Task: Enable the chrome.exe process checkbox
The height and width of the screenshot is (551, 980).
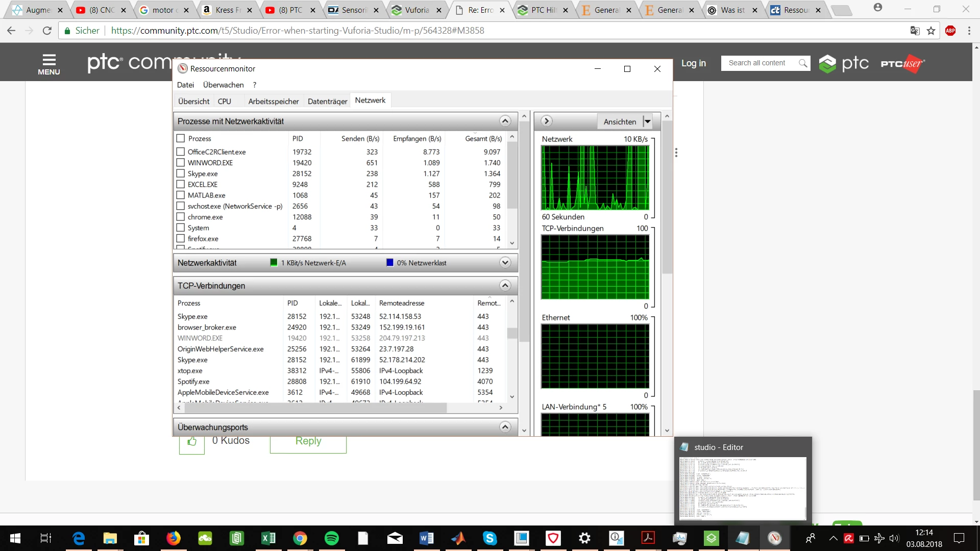Action: pos(181,217)
